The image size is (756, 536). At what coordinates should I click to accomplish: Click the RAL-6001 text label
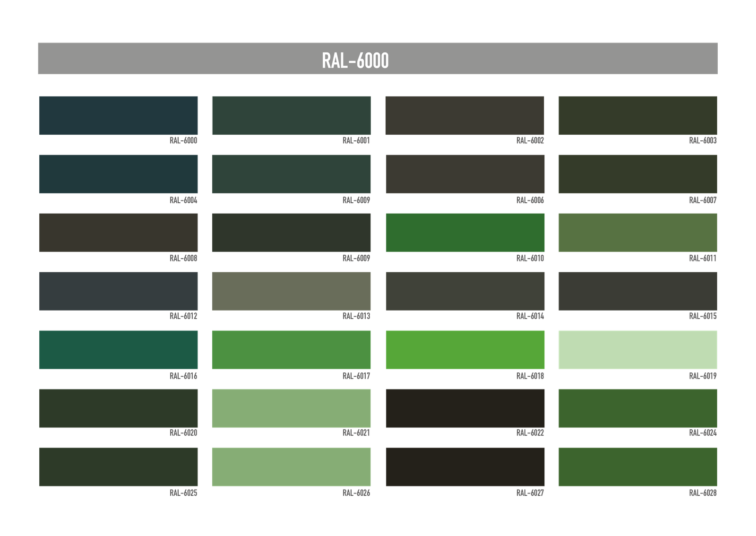pos(356,140)
